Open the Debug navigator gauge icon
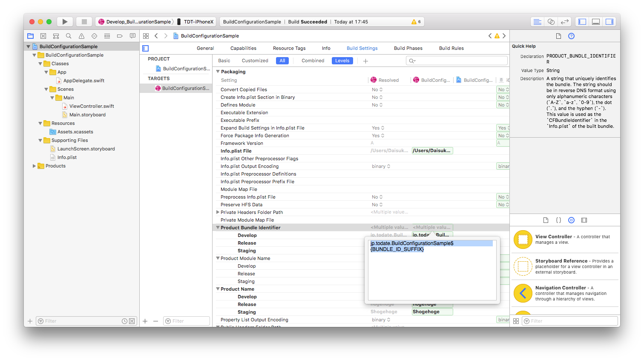Screen dimensions: 644x361 pos(107,36)
